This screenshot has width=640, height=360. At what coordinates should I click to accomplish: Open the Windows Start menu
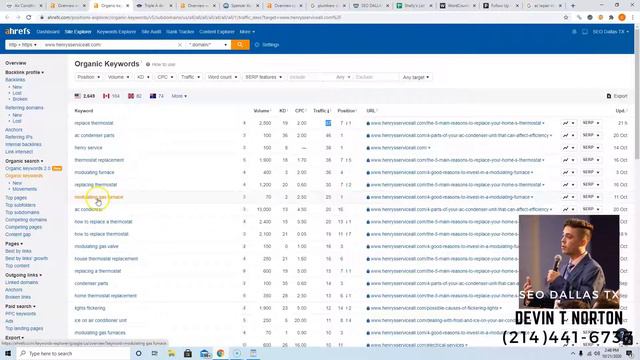tap(8, 353)
